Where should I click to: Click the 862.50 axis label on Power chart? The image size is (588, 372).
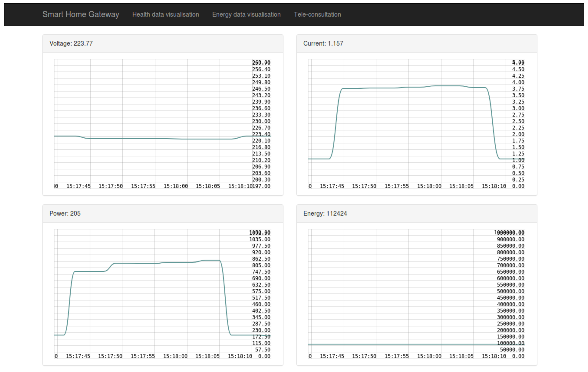261,259
